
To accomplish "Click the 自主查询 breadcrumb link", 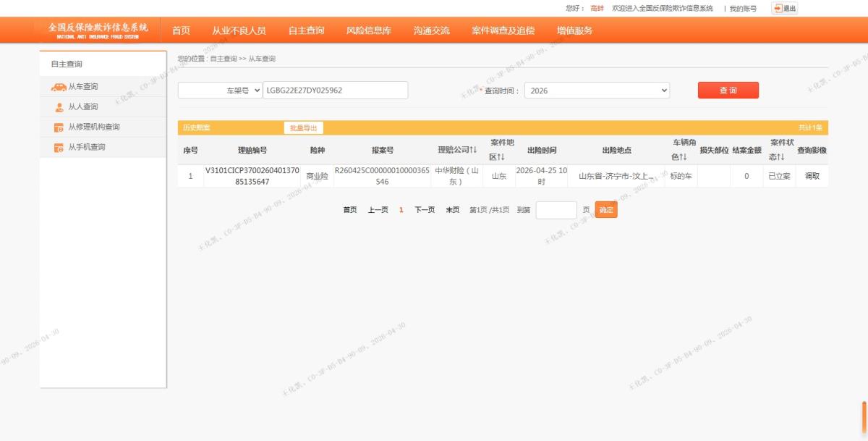I will coord(224,59).
